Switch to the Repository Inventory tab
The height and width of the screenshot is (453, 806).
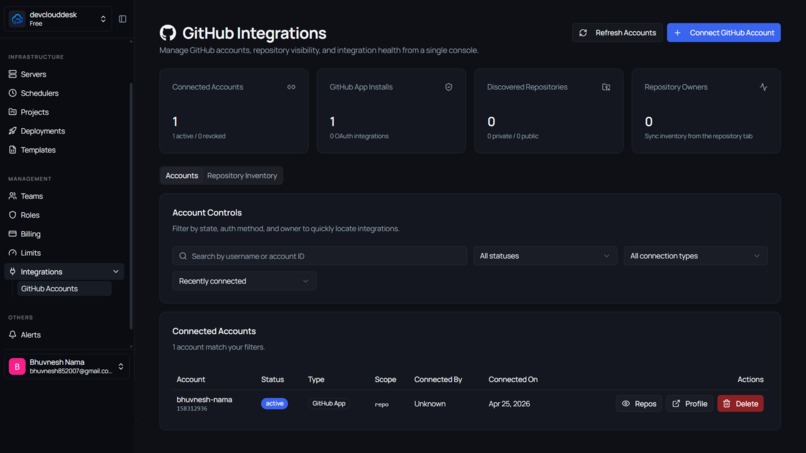click(242, 176)
